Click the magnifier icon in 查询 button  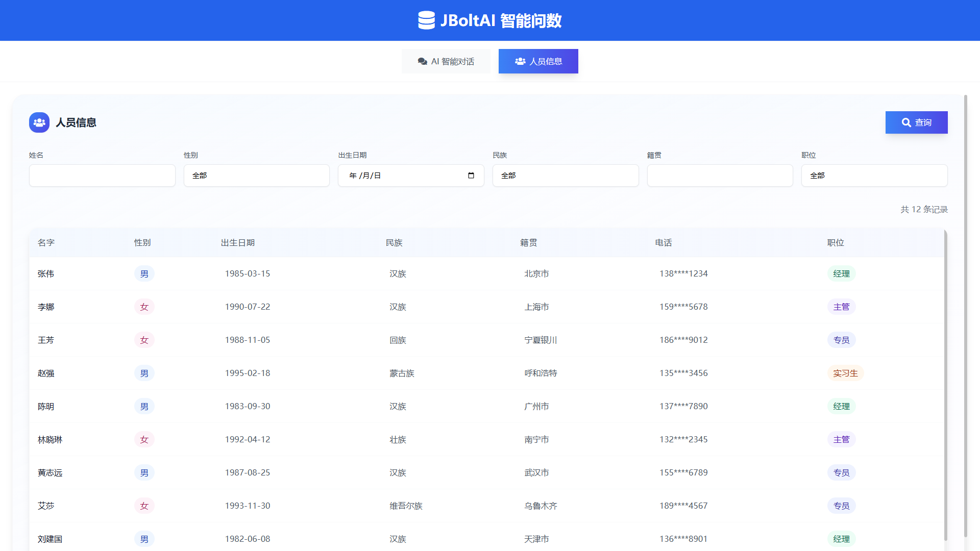906,122
